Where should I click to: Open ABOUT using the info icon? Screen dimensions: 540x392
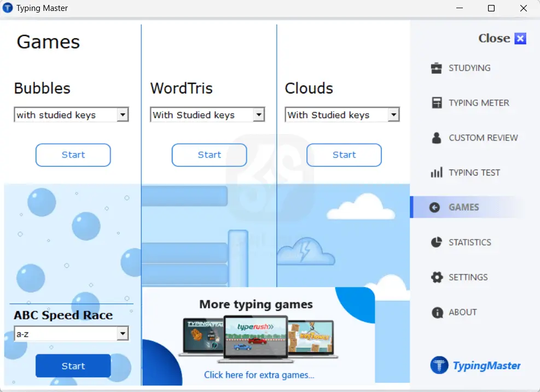click(x=436, y=312)
